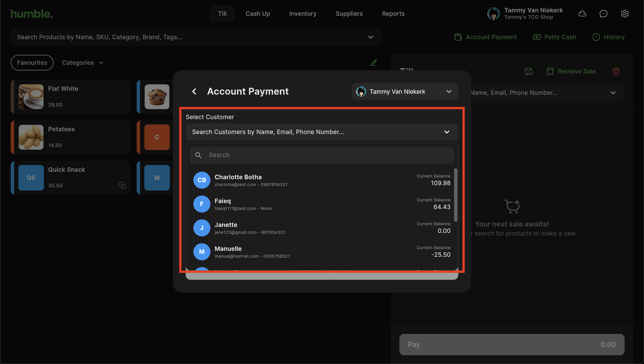The image size is (644, 364).
Task: Expand the Tammy Van Niekerk cashier dropdown
Action: point(448,92)
